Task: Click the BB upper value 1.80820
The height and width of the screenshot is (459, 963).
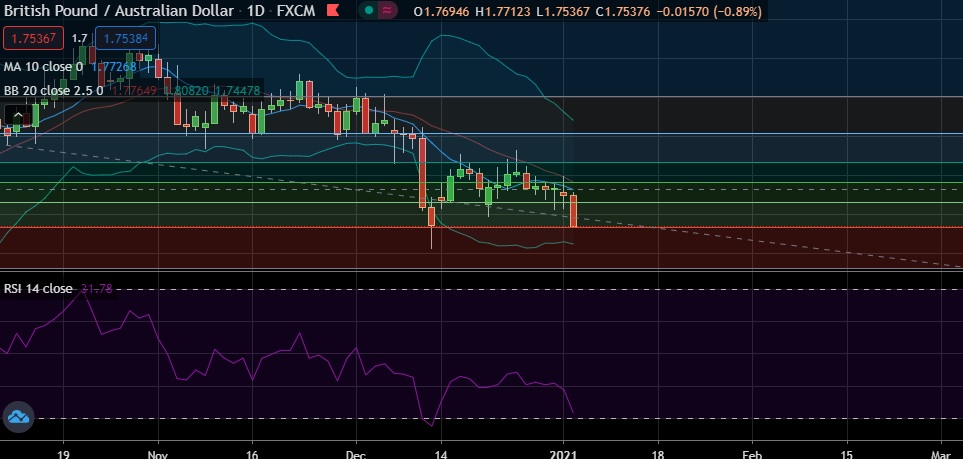Action: click(x=186, y=91)
